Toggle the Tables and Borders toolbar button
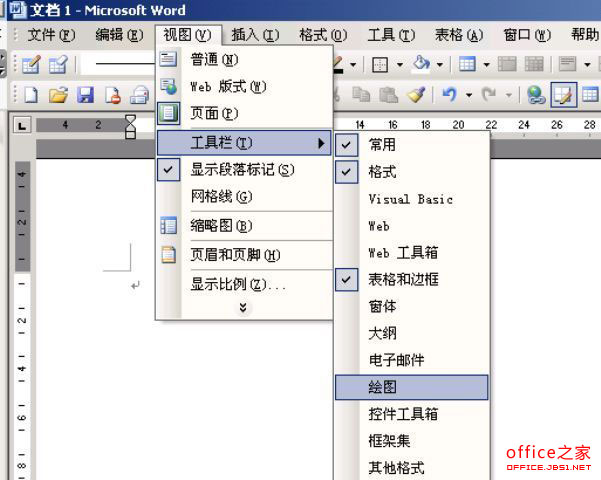Image resolution: width=601 pixels, height=480 pixels. 563,94
